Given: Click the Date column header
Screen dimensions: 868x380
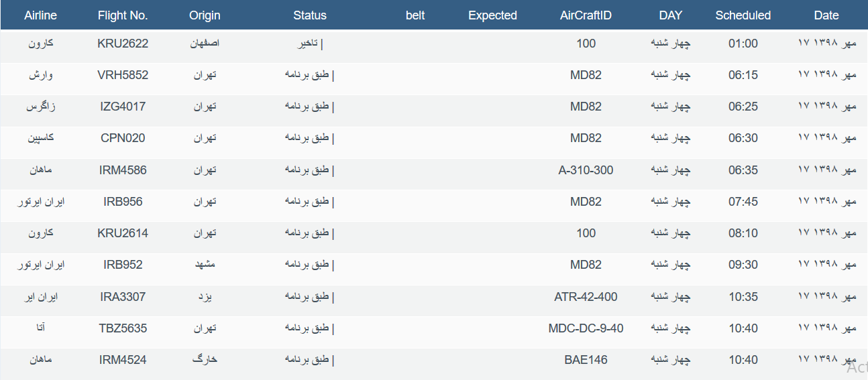Looking at the screenshot, I should coord(826,15).
